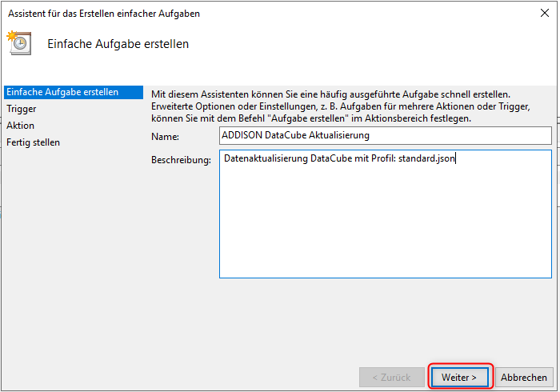560x392 pixels.
Task: Click the Weiter button
Action: coord(460,377)
